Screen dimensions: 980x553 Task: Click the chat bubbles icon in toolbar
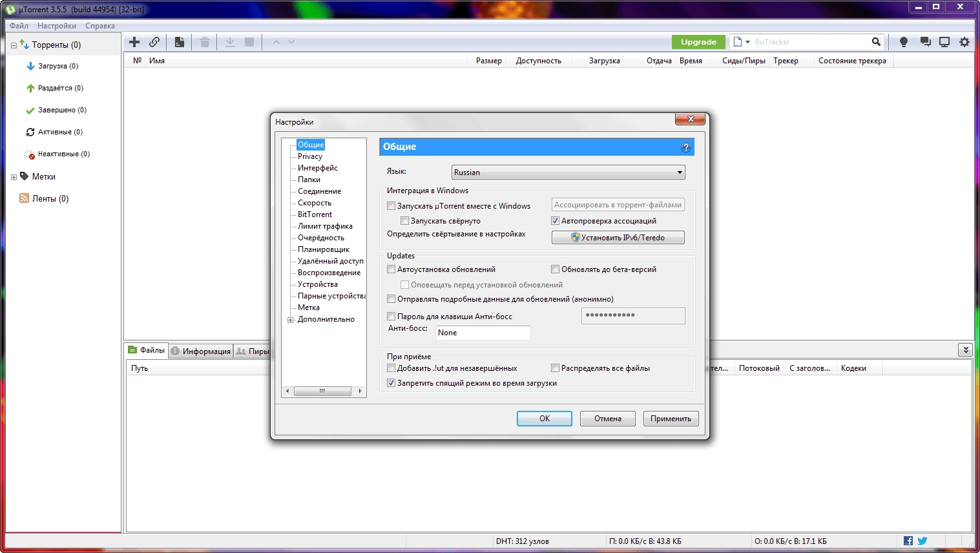tap(925, 42)
